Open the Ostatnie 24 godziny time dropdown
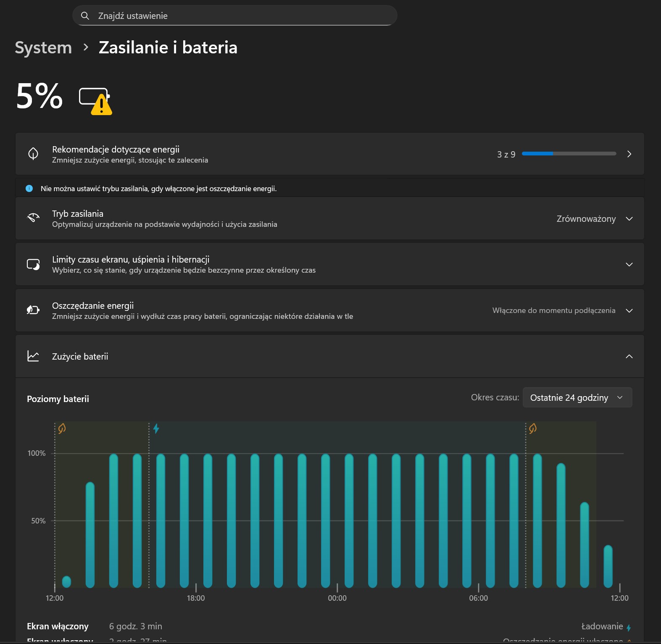Image resolution: width=661 pixels, height=644 pixels. click(x=577, y=398)
